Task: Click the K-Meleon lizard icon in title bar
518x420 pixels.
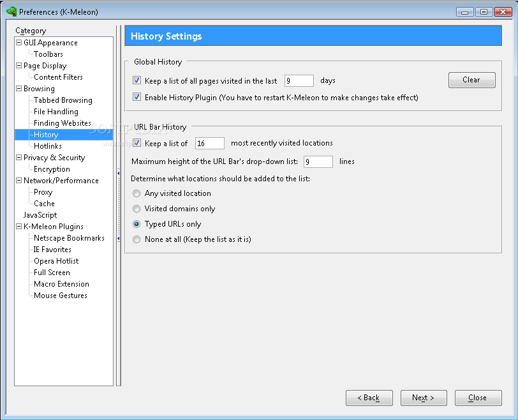Action: [x=11, y=11]
